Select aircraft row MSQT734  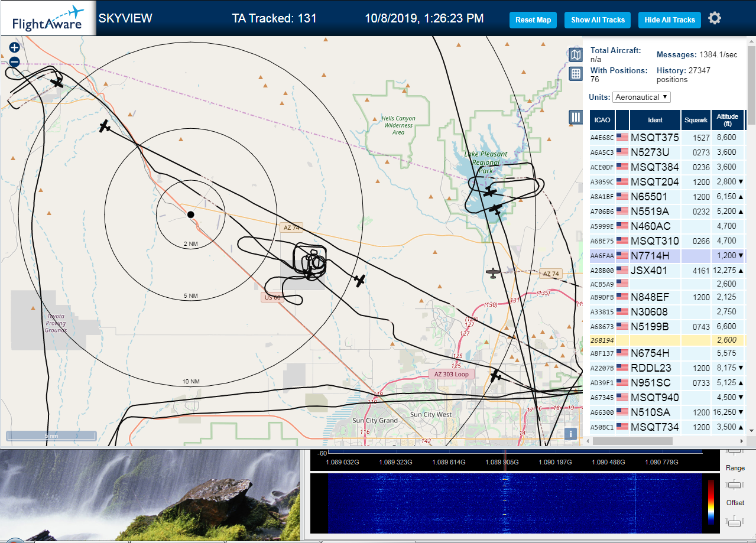click(667, 427)
